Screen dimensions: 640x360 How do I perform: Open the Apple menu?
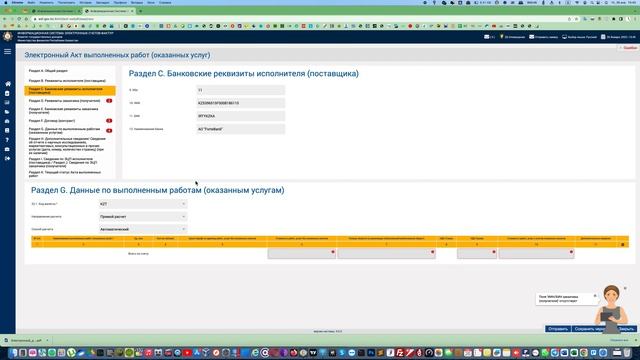pyautogui.click(x=6, y=2)
